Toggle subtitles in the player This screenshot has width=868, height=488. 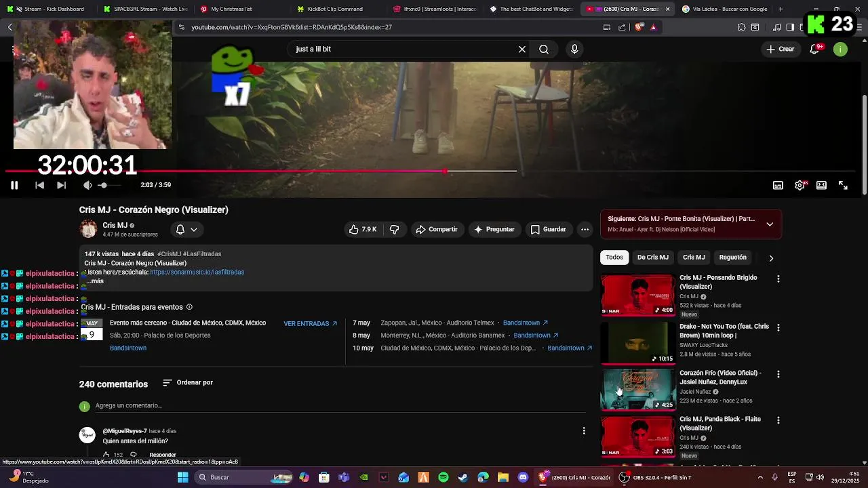[x=778, y=185]
